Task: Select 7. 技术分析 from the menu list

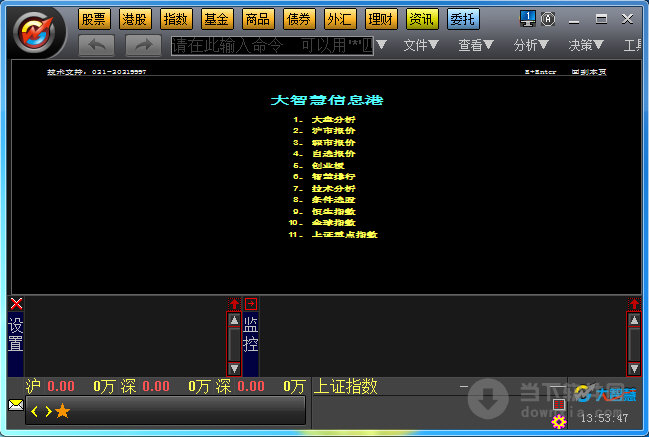Action: coord(324,188)
